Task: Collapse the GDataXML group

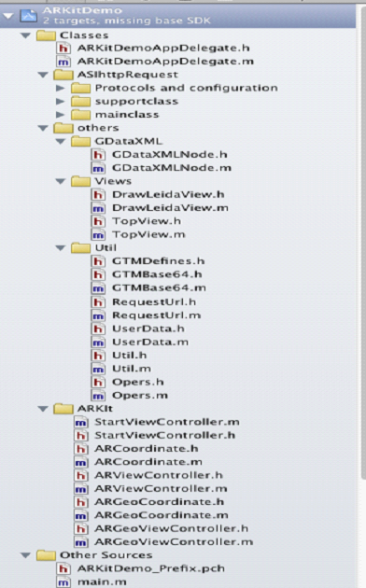Action: pyautogui.click(x=61, y=141)
